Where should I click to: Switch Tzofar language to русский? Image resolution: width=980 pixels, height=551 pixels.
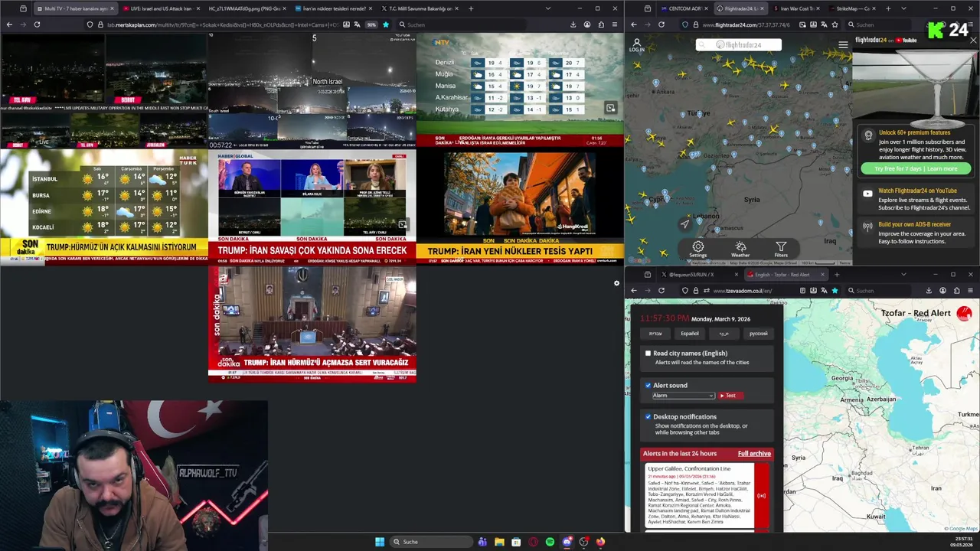pos(758,334)
